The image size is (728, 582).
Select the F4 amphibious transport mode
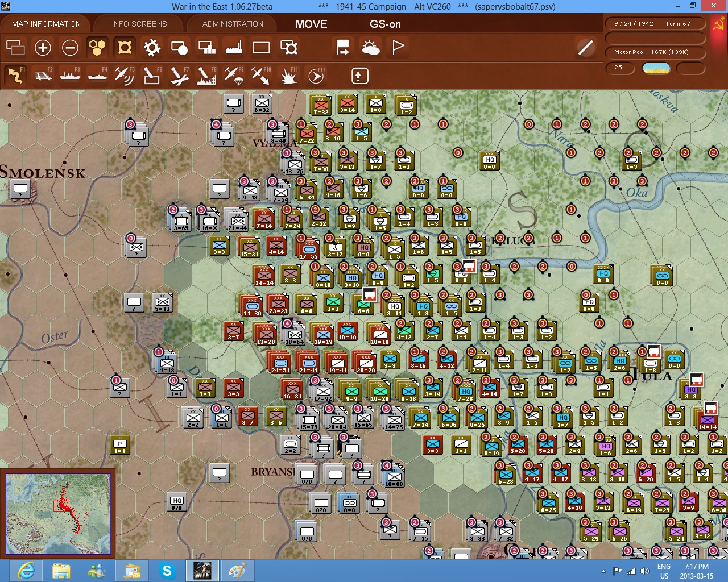point(97,76)
